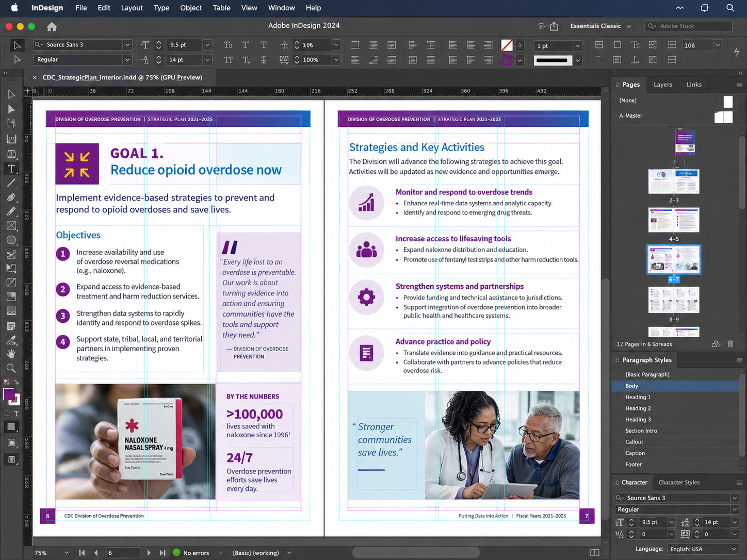Create new page icon in Pages panel
The image size is (747, 560).
coord(716,344)
